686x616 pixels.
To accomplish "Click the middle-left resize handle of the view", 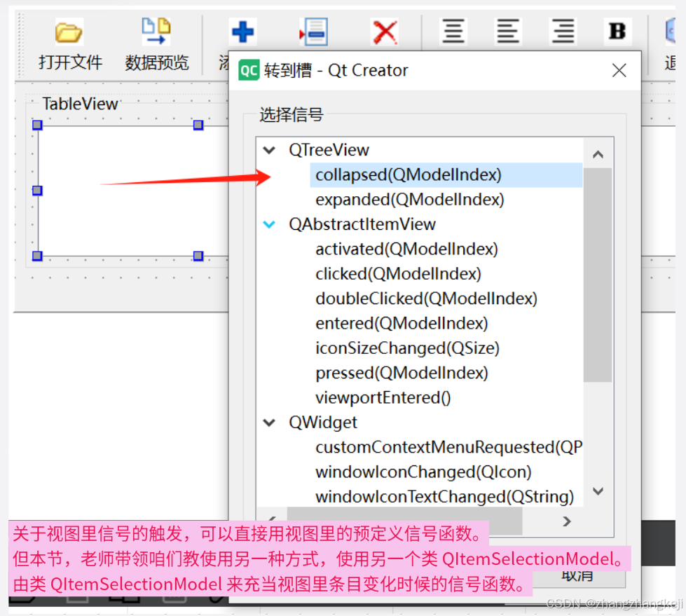I will [x=37, y=191].
